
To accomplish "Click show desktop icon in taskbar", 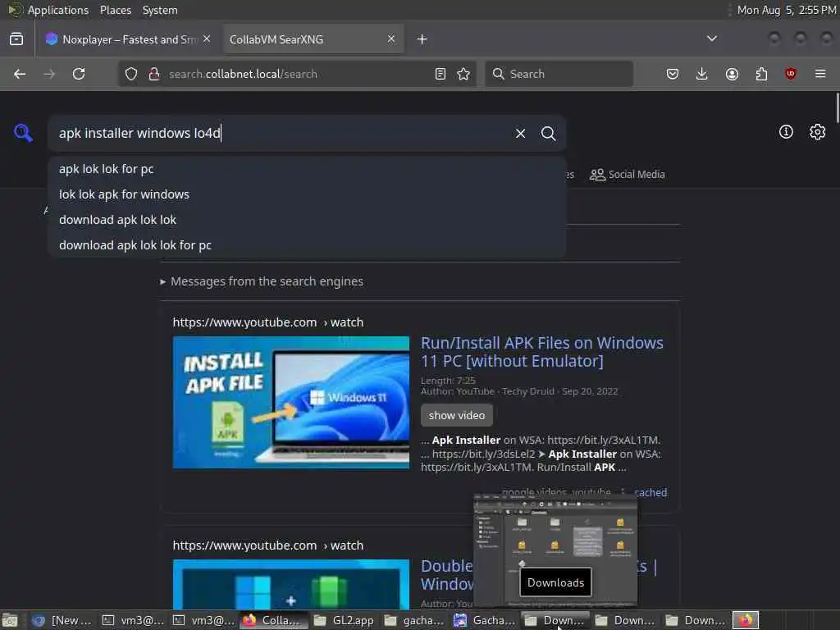I will pos(10,620).
